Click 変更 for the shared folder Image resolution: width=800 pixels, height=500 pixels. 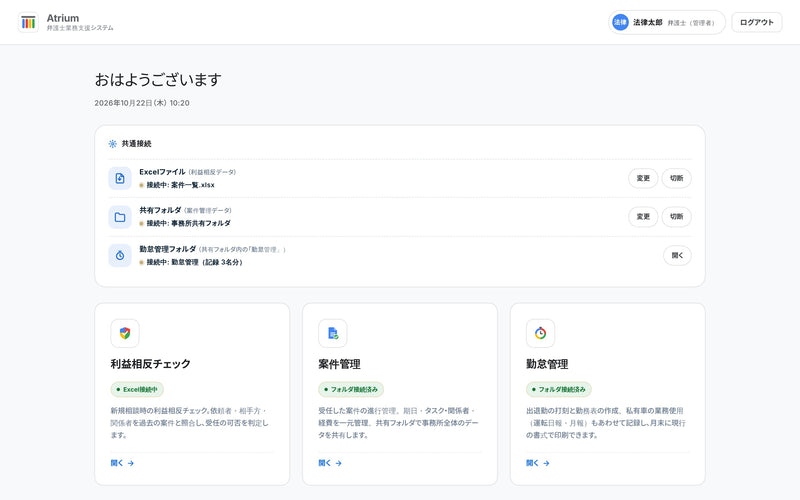(643, 217)
